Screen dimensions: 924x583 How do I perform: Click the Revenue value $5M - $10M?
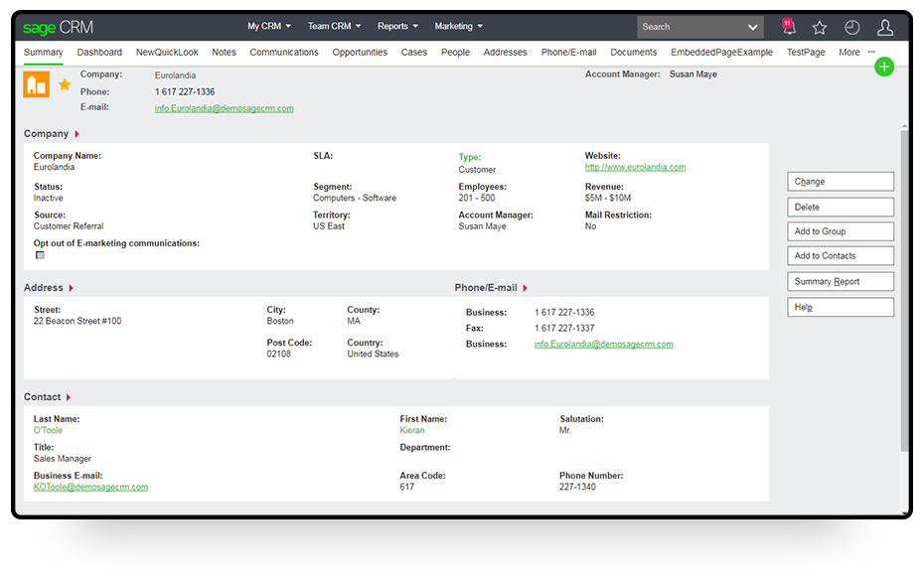607,198
